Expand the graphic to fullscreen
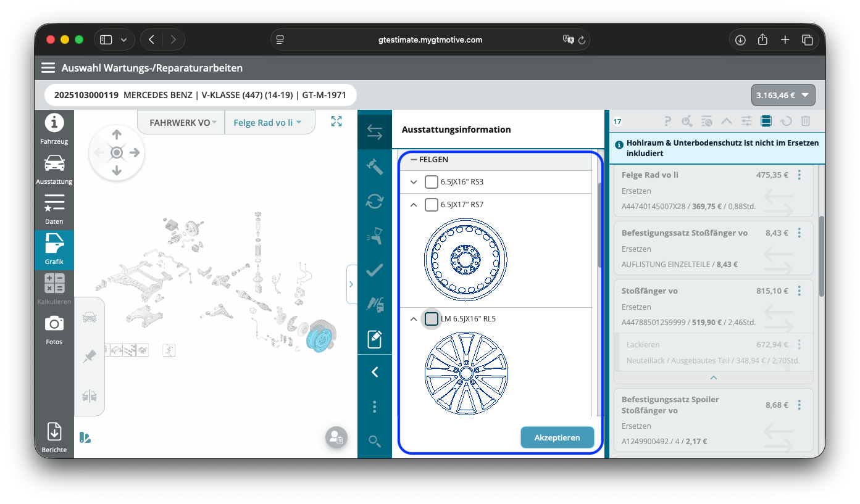This screenshot has width=860, height=504. [336, 122]
